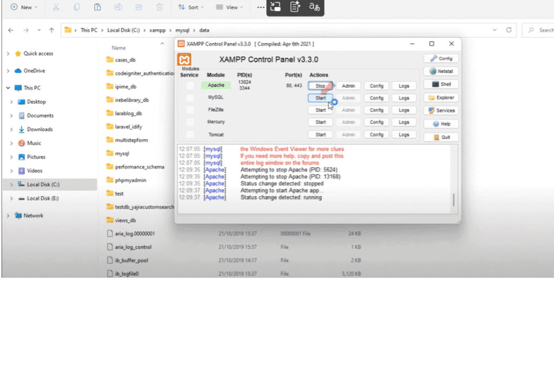Cut selected item in File Explorer toolbar
The height and width of the screenshot is (392, 554).
click(x=56, y=7)
